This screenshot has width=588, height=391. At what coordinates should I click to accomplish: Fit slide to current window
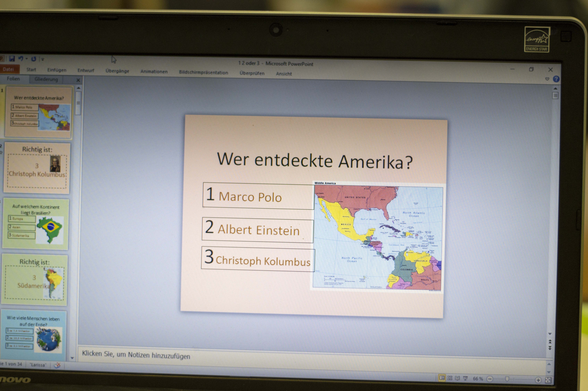548,380
